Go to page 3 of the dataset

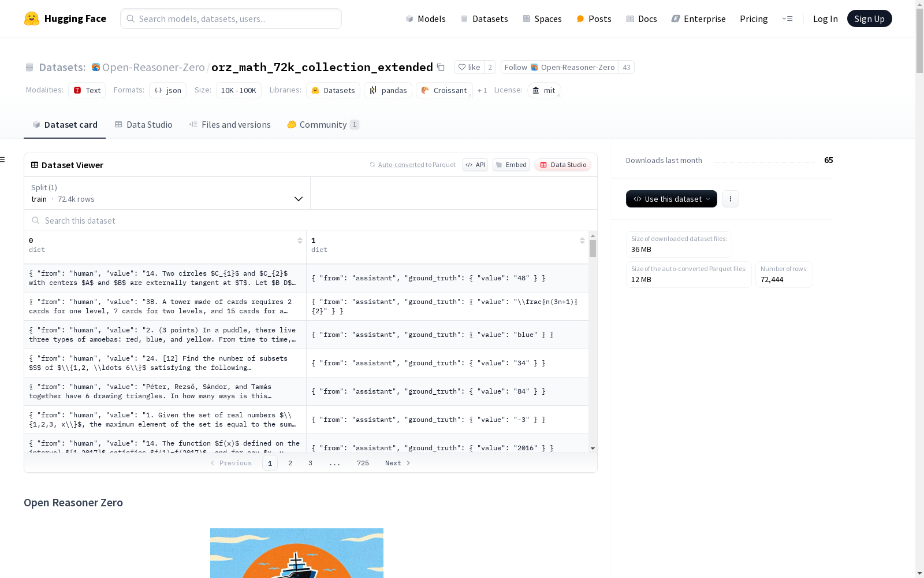click(310, 463)
